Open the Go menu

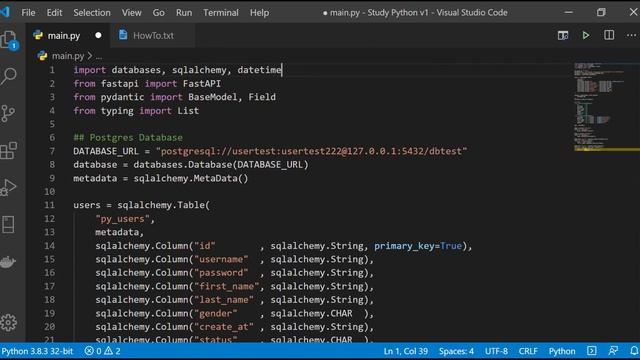[x=158, y=13]
